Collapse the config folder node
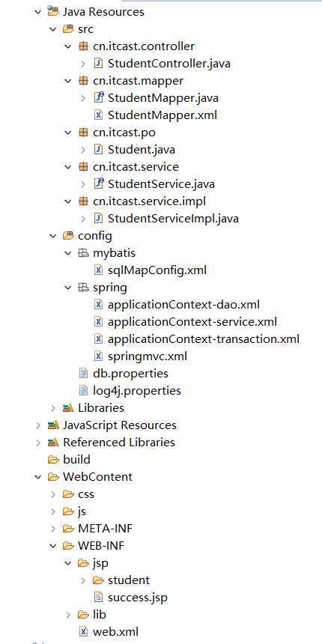322x644 pixels. [53, 236]
